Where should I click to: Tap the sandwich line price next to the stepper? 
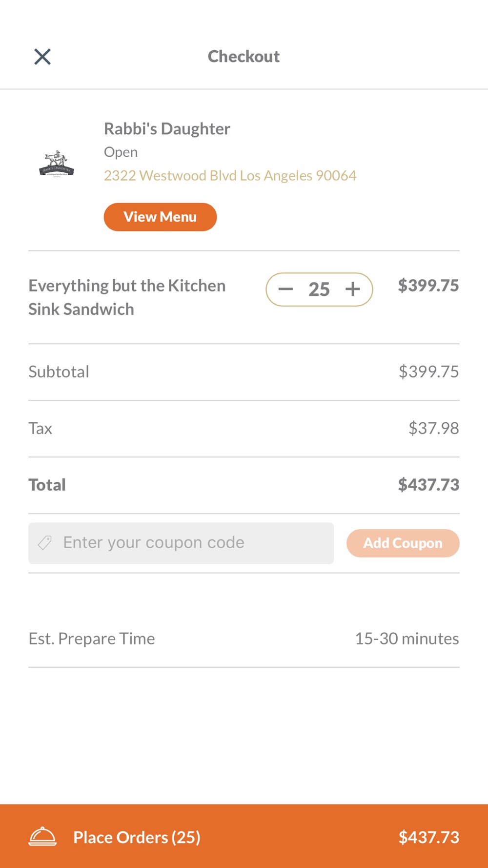click(428, 286)
